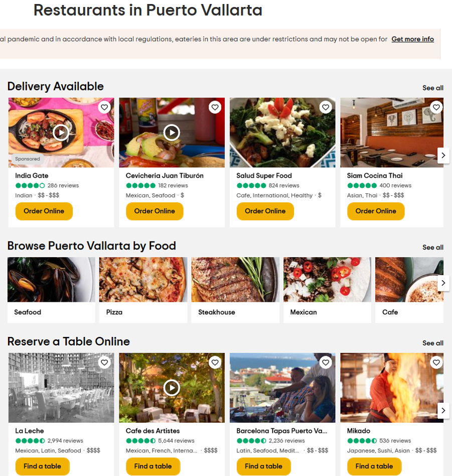Play the India Gate video
This screenshot has width=452, height=476.
click(x=61, y=133)
